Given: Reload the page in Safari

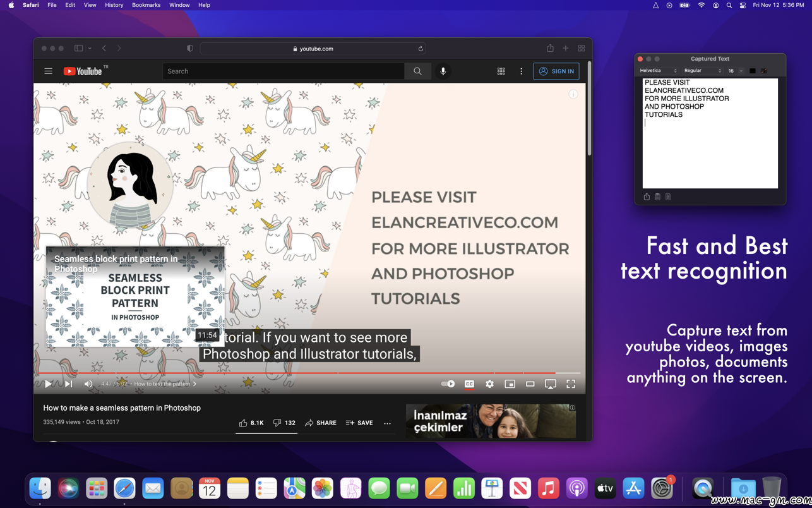Looking at the screenshot, I should [421, 49].
